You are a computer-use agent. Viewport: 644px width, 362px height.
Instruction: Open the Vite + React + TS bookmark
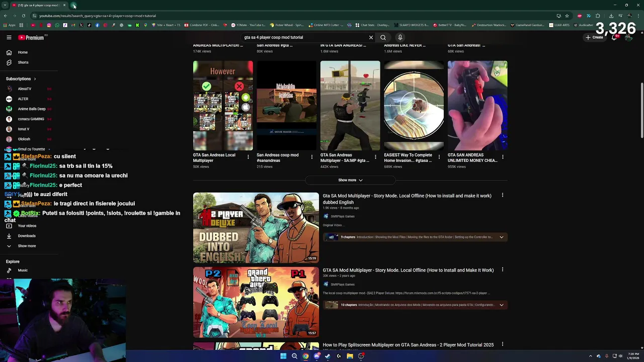click(x=166, y=25)
